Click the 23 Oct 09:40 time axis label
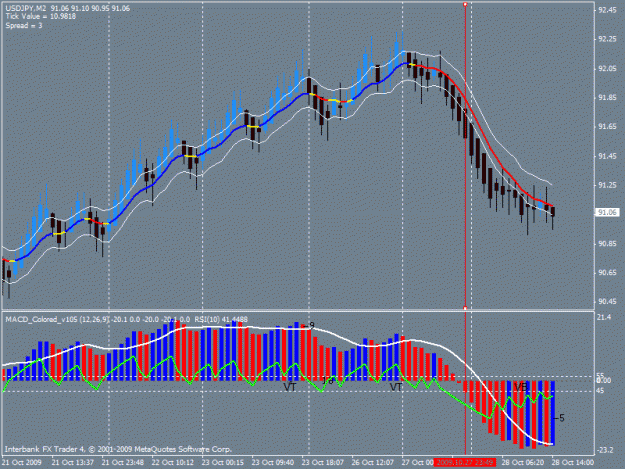 pyautogui.click(x=273, y=463)
